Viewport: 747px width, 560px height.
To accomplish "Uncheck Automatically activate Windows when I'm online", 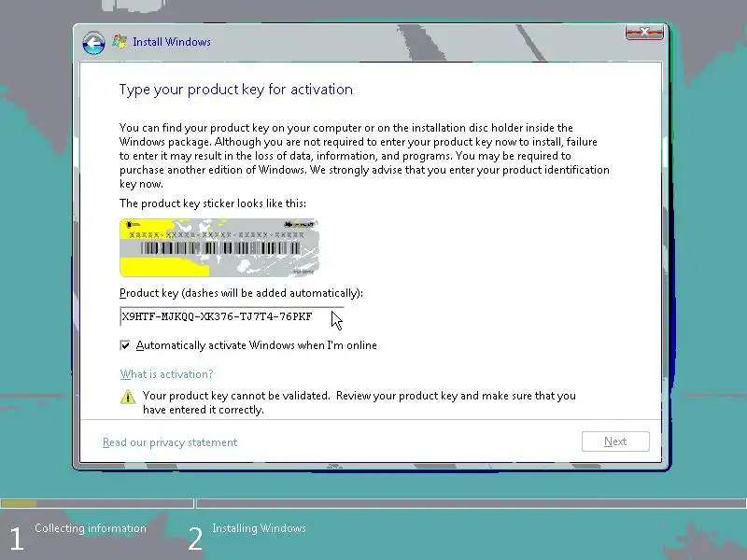I will click(125, 345).
